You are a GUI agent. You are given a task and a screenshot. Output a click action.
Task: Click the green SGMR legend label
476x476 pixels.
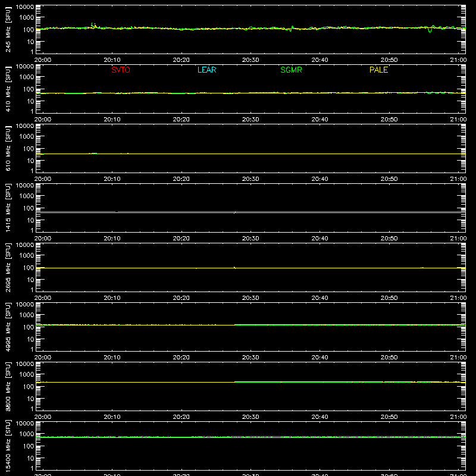tap(291, 70)
